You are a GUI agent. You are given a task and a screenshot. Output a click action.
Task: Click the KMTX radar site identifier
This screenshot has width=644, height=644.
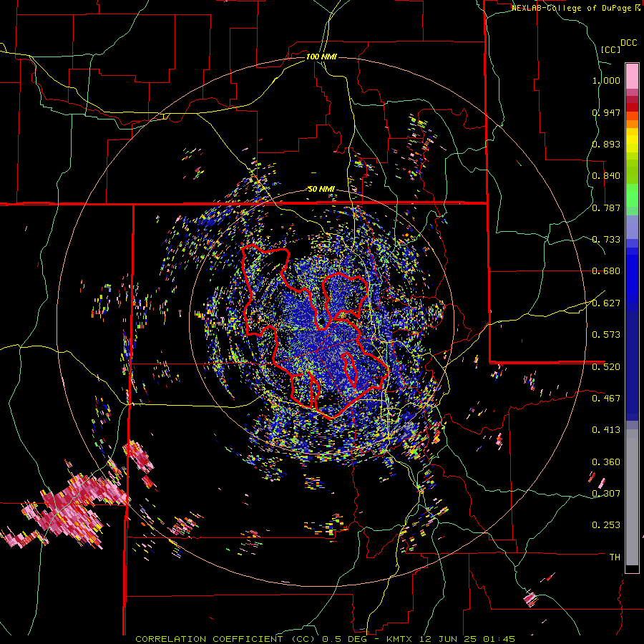[x=399, y=639]
